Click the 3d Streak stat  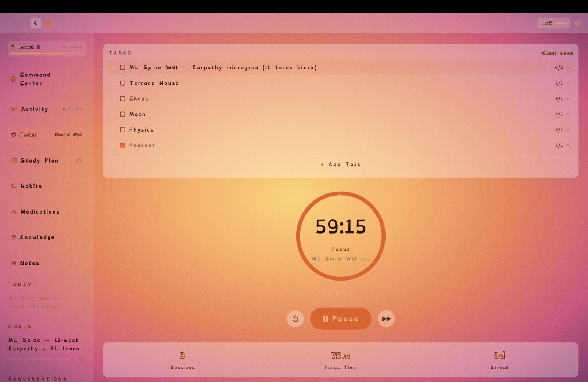[x=499, y=360]
